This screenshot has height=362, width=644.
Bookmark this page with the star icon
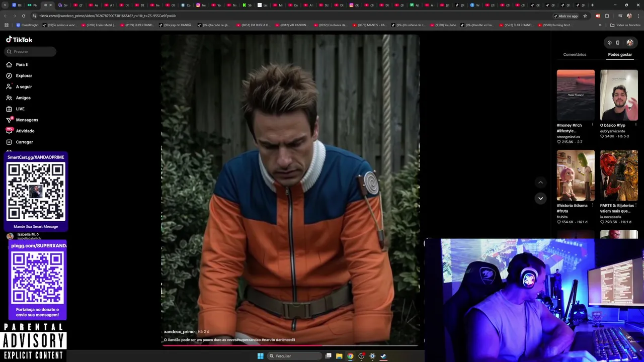point(585,16)
